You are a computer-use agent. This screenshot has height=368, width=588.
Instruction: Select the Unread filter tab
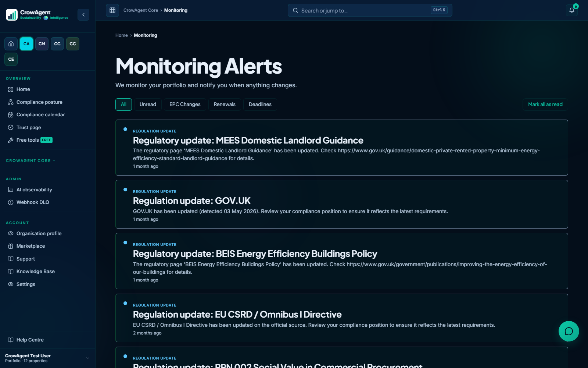pyautogui.click(x=148, y=105)
